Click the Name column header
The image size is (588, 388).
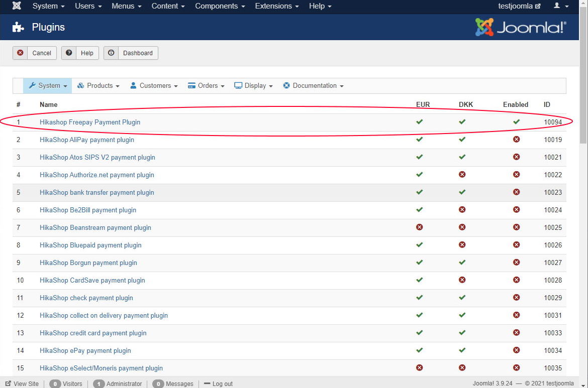click(x=48, y=104)
